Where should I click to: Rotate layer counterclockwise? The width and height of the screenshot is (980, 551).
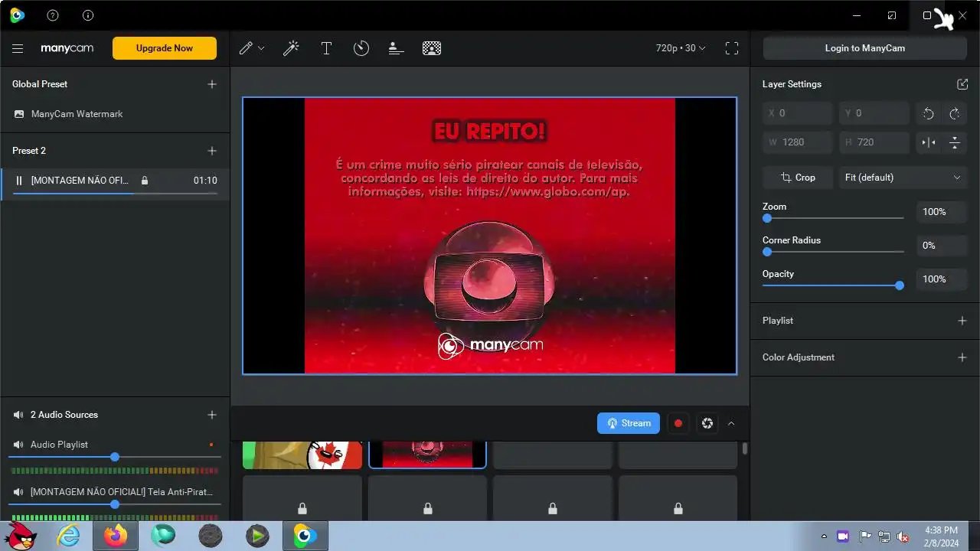[928, 113]
